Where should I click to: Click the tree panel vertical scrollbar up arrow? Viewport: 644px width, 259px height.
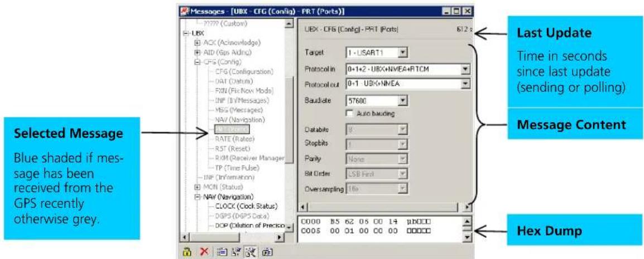(x=289, y=24)
